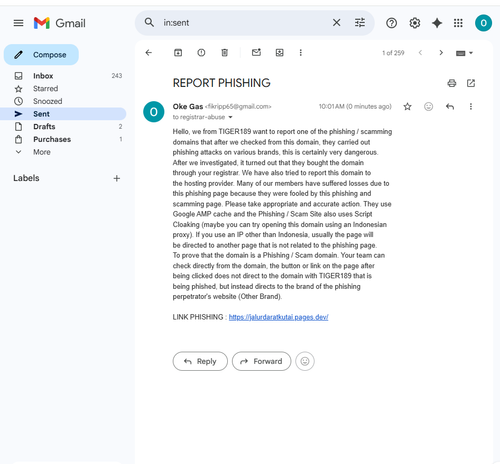Open the Google apps grid
The height and width of the screenshot is (464, 500).
click(458, 23)
